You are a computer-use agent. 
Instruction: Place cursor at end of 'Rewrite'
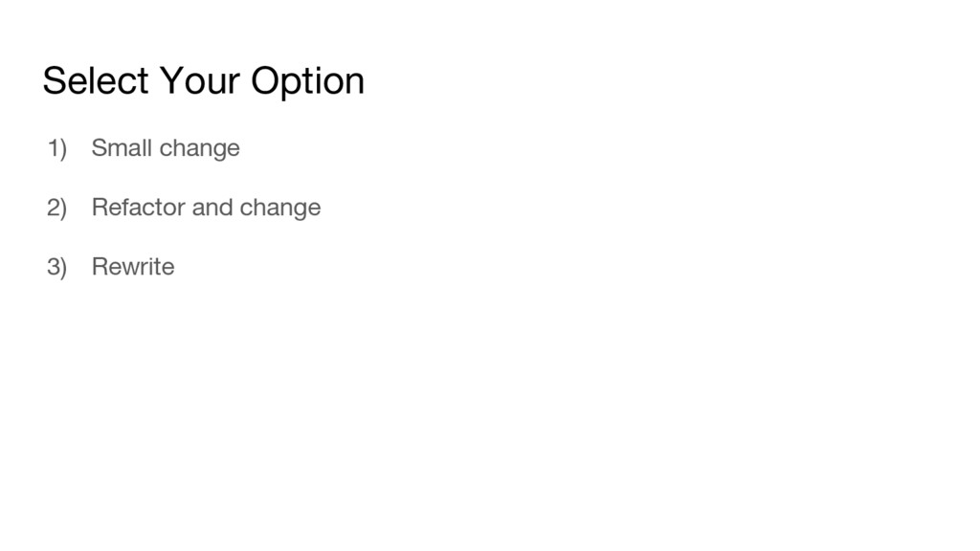click(175, 267)
